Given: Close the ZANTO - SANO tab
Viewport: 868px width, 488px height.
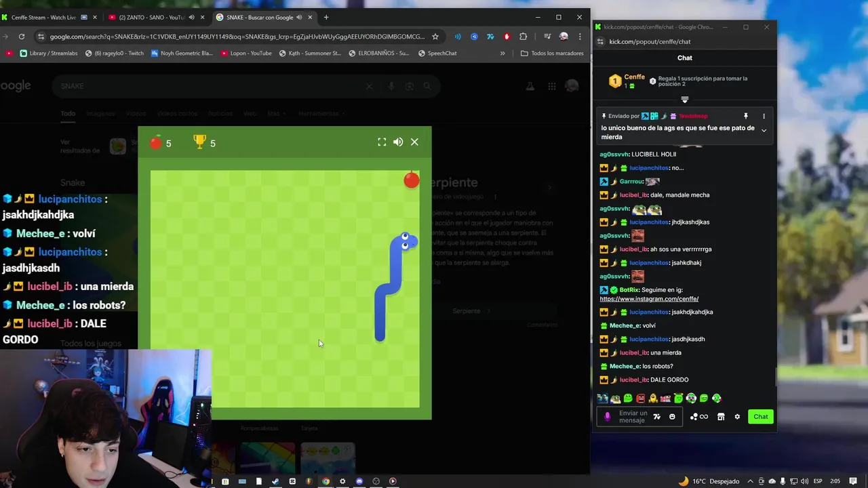Looking at the screenshot, I should (x=202, y=17).
